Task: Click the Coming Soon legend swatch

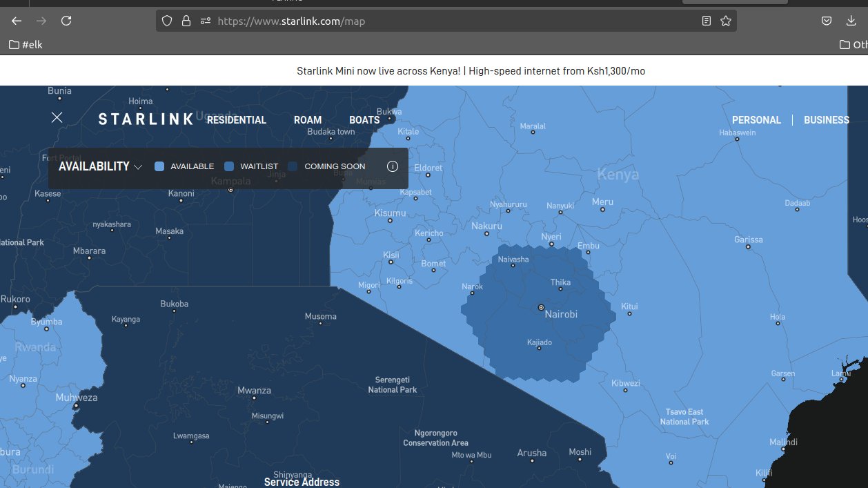Action: click(293, 166)
